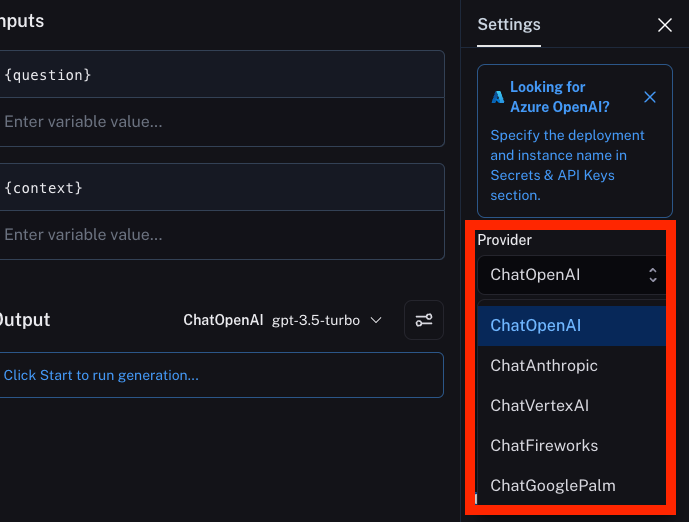Screen dimensions: 689x522
Task: Open the Settings tab
Action: 509,25
